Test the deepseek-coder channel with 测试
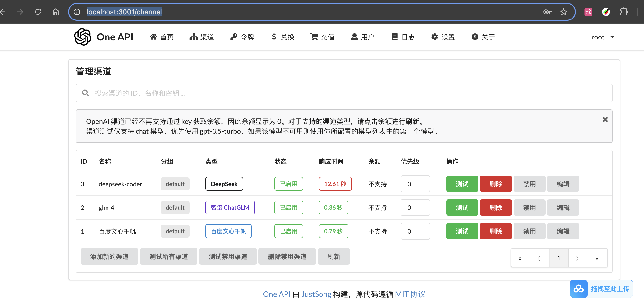The width and height of the screenshot is (644, 298). [462, 184]
